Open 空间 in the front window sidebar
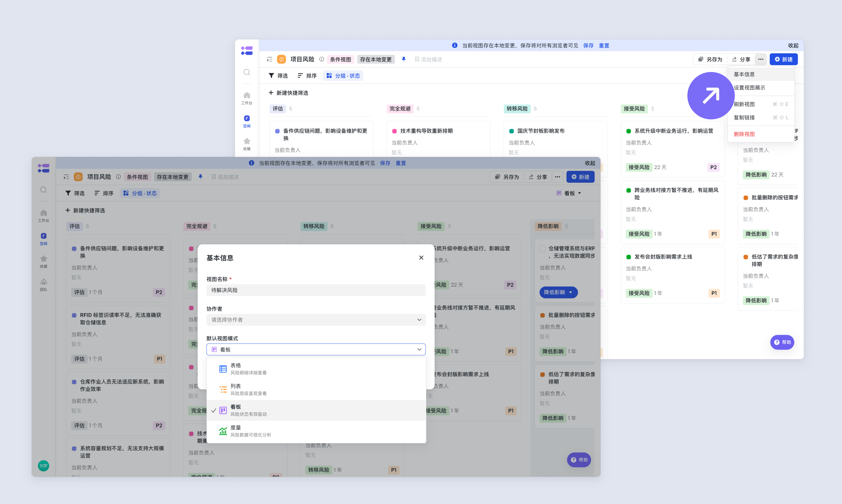Viewport: 842px width, 504px height. pyautogui.click(x=44, y=239)
